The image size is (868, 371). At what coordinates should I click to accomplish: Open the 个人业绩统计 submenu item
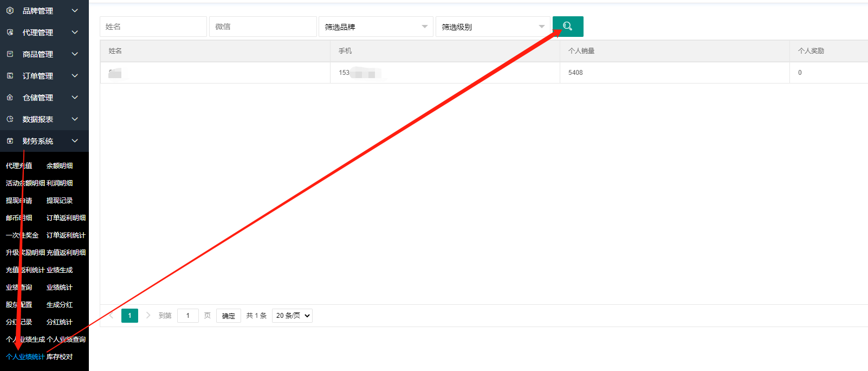[x=25, y=357]
